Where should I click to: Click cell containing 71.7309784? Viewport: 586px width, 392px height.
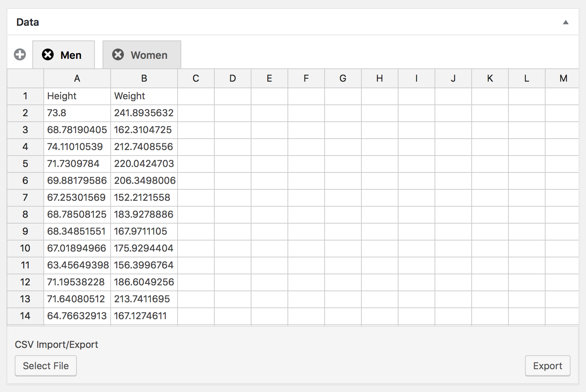pyautogui.click(x=77, y=164)
